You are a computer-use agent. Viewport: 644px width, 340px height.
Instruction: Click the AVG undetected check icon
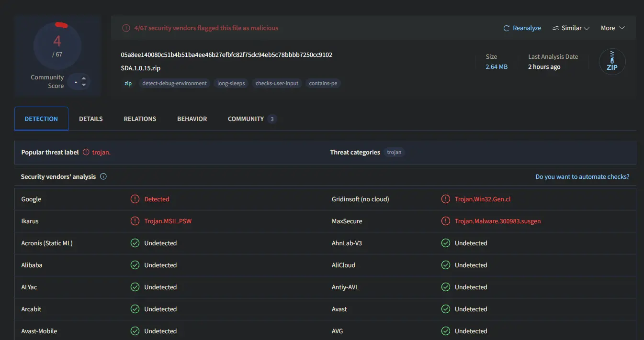tap(446, 331)
